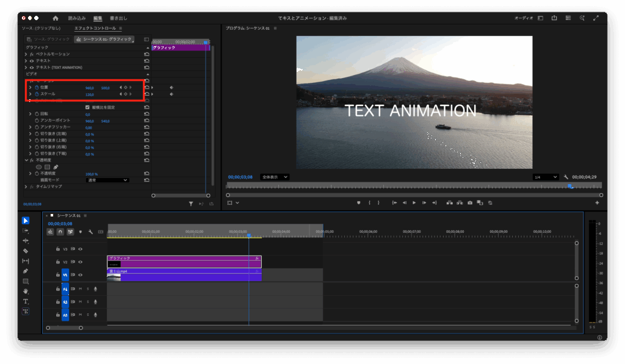Screen dimensions: 625x364
Task: Click the pen mask tool under 不透明度
Action: (56, 166)
